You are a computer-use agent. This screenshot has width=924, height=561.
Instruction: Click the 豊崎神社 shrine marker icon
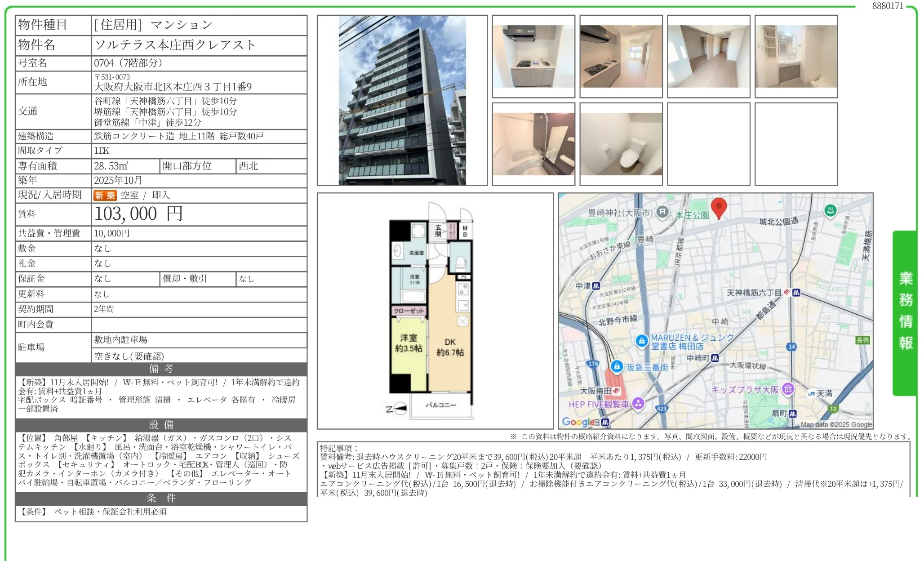click(662, 212)
